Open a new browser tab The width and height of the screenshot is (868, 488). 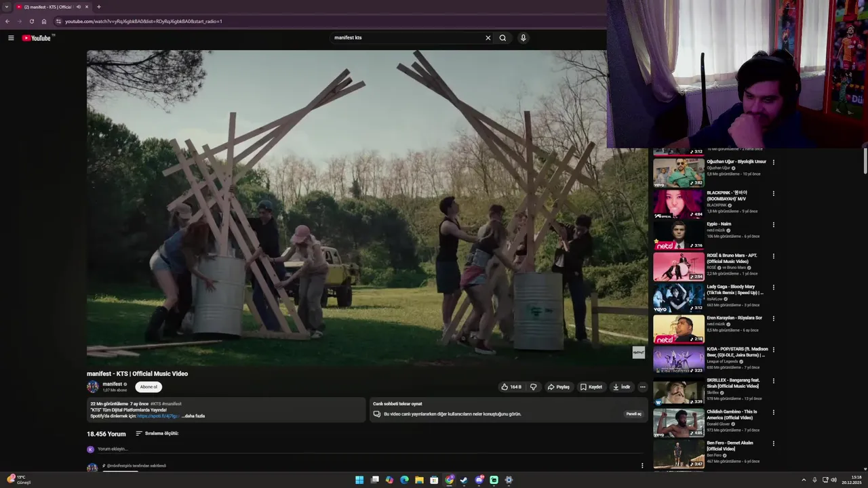click(x=99, y=7)
